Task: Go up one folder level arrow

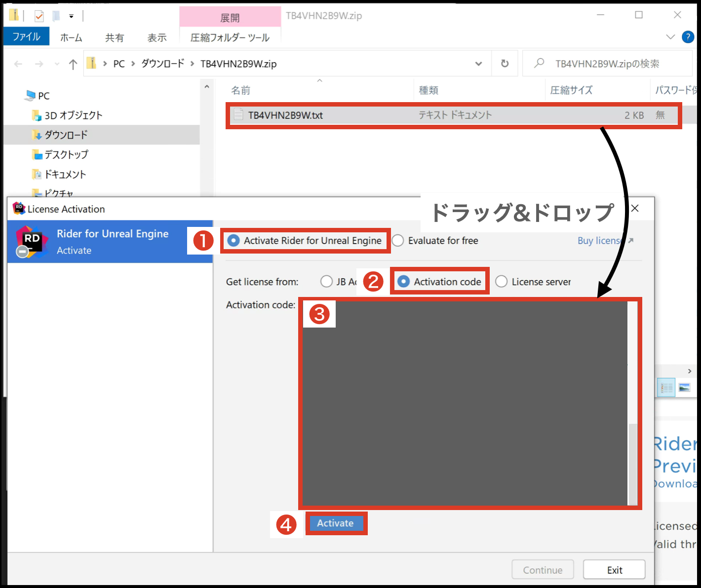Action: click(x=73, y=64)
